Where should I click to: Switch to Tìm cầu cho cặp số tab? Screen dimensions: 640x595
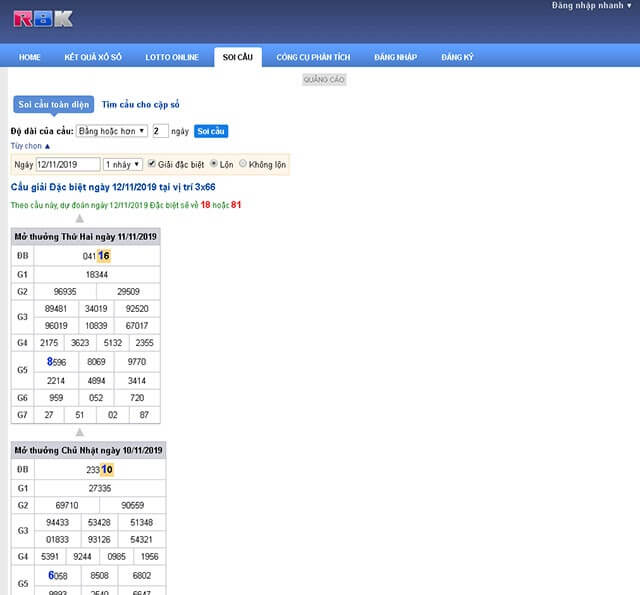click(x=141, y=104)
